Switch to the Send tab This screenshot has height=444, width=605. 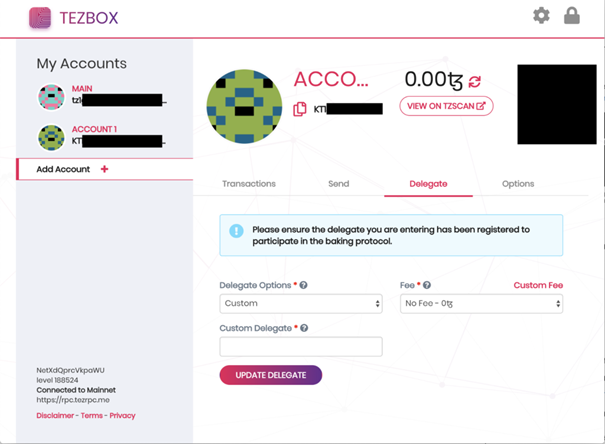pyautogui.click(x=339, y=184)
